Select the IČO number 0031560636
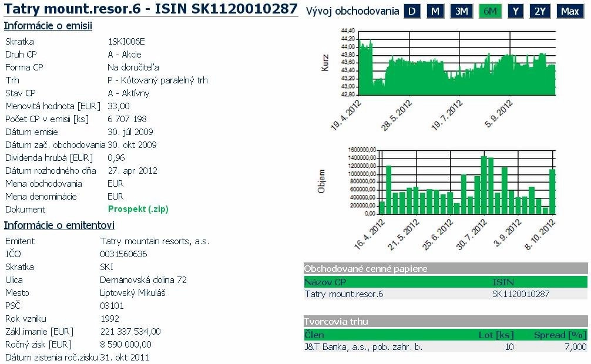 click(123, 254)
